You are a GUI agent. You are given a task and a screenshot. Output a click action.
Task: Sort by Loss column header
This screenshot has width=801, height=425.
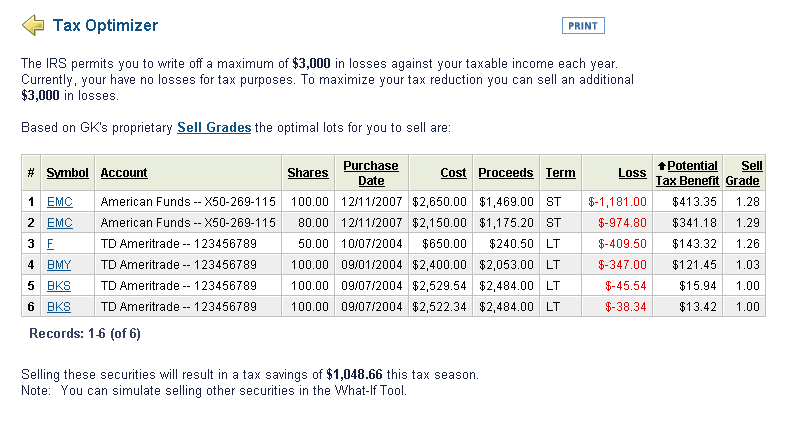(x=632, y=173)
